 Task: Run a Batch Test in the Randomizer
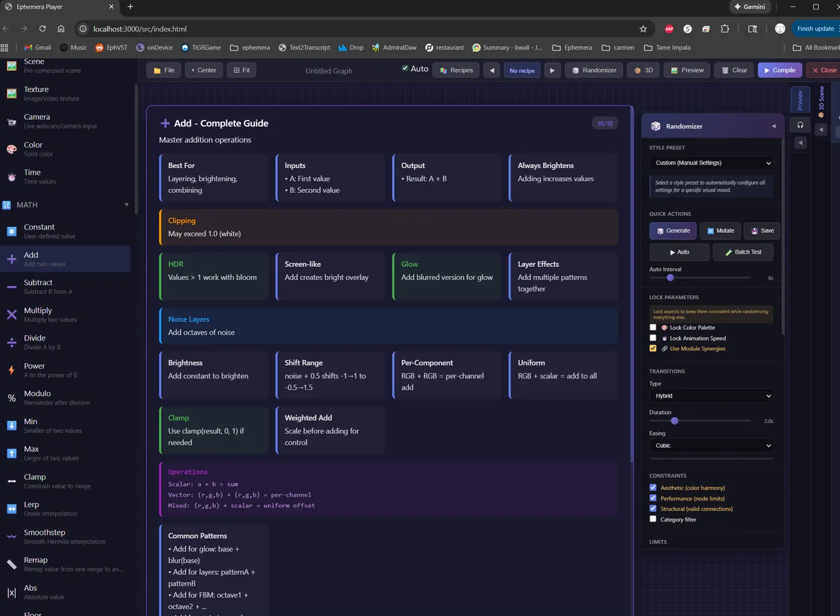(x=743, y=252)
